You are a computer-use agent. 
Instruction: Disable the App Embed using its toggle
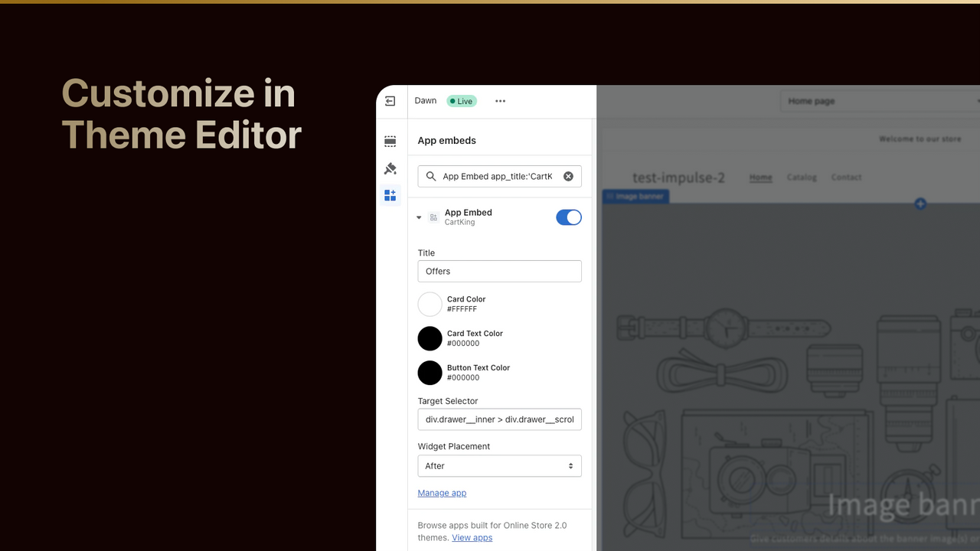[x=569, y=217]
